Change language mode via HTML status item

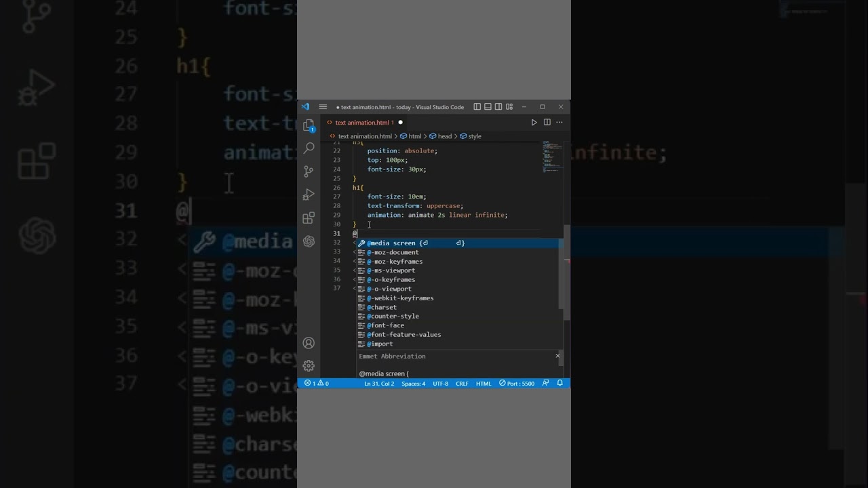tap(484, 384)
